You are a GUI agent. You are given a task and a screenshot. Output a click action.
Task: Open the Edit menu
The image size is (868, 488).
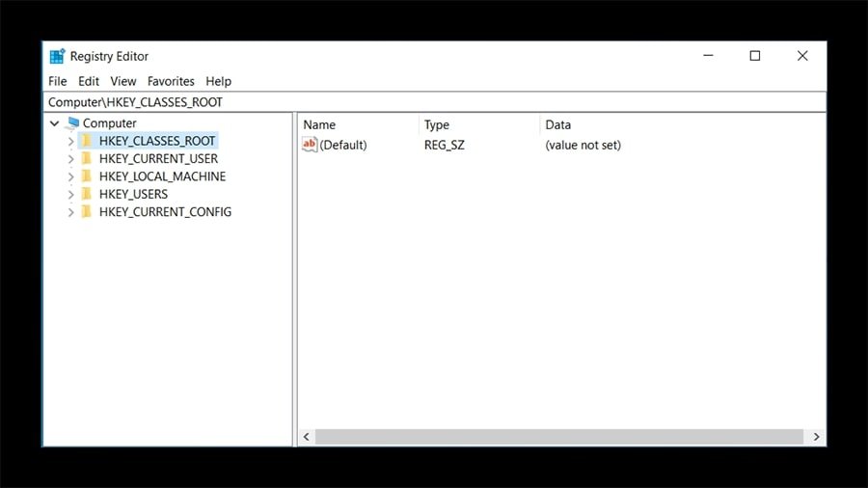click(89, 81)
